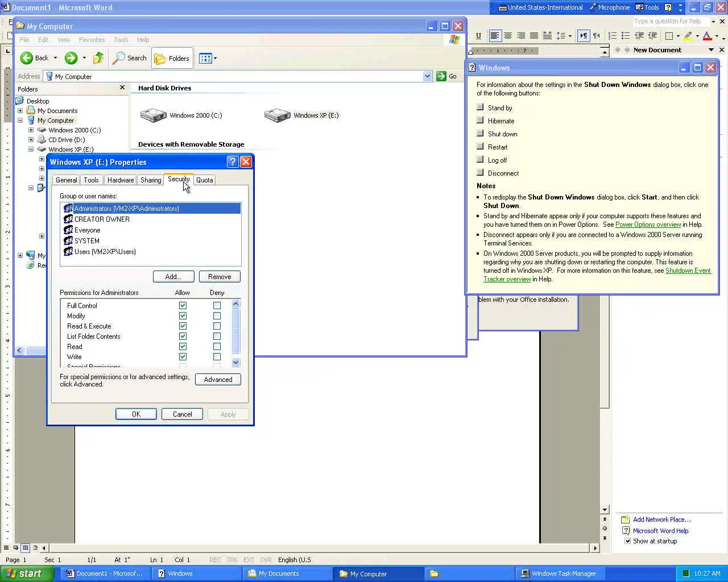Open New Document task pane menu arrow
This screenshot has height=582, width=728.
coord(711,50)
